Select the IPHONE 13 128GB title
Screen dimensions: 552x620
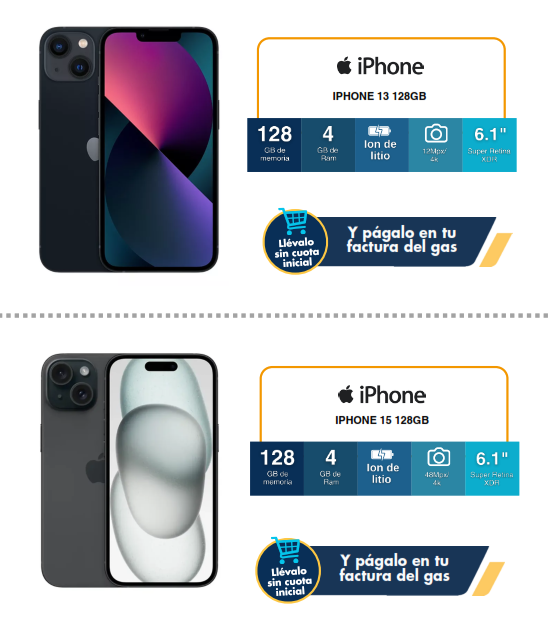pos(379,96)
